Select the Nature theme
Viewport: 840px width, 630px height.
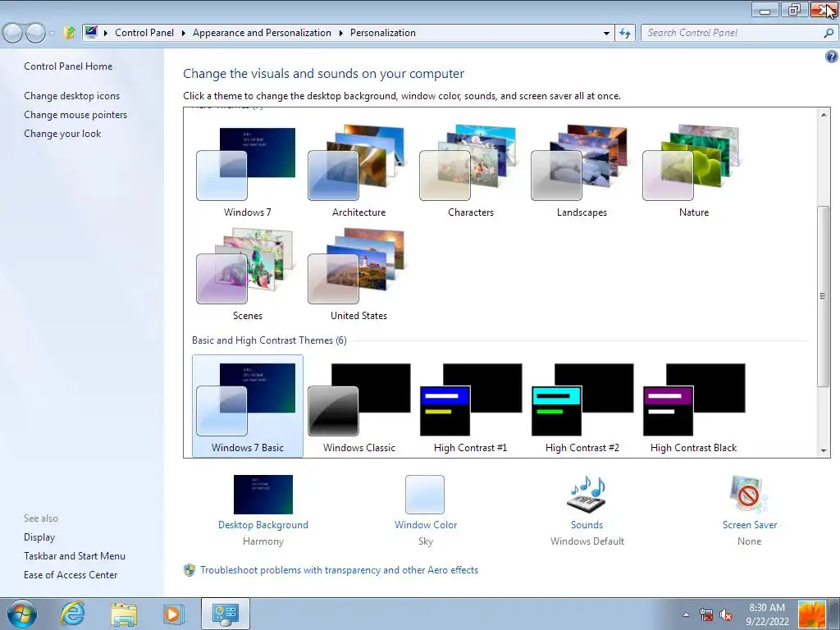coord(693,171)
